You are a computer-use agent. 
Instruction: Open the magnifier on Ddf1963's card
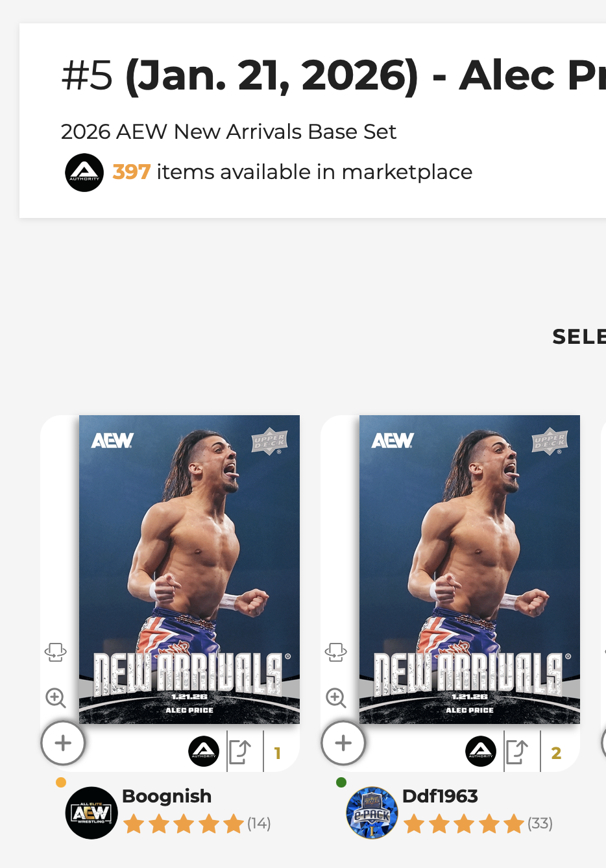pyautogui.click(x=336, y=698)
